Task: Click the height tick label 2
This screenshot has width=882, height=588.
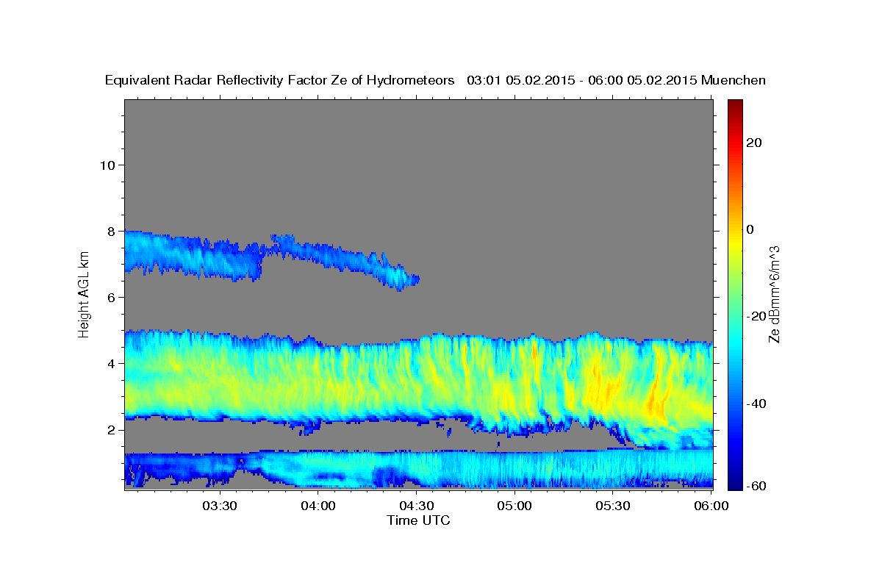Action: [110, 429]
